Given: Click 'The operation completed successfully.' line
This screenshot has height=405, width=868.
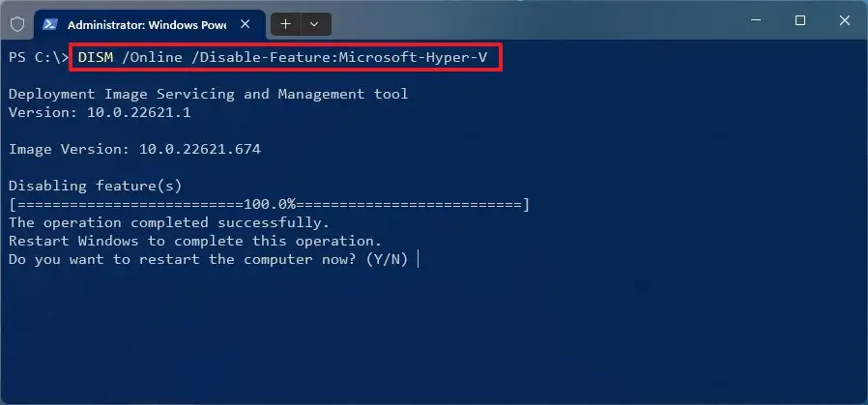Looking at the screenshot, I should point(169,223).
